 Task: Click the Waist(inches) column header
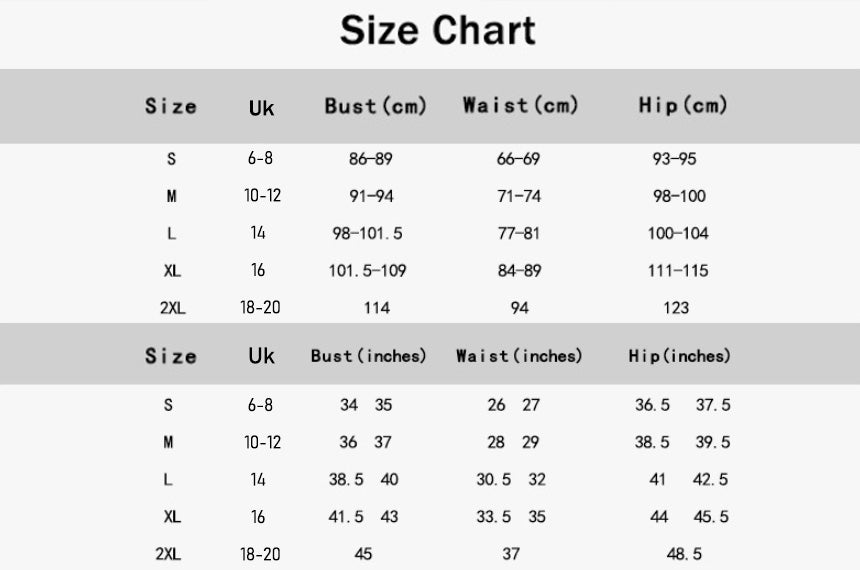coord(519,356)
